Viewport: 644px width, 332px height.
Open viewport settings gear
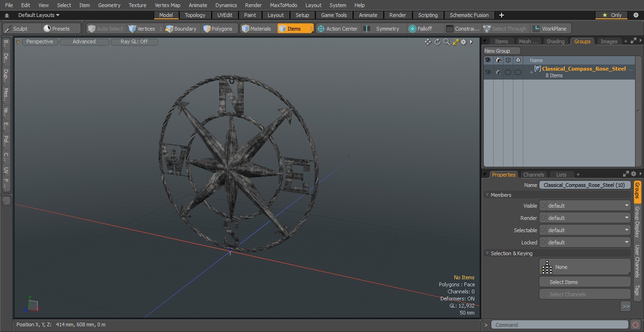tap(463, 42)
